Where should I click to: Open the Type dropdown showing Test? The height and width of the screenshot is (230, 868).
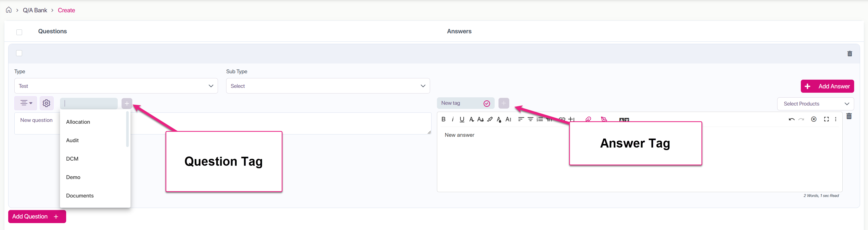(116, 86)
